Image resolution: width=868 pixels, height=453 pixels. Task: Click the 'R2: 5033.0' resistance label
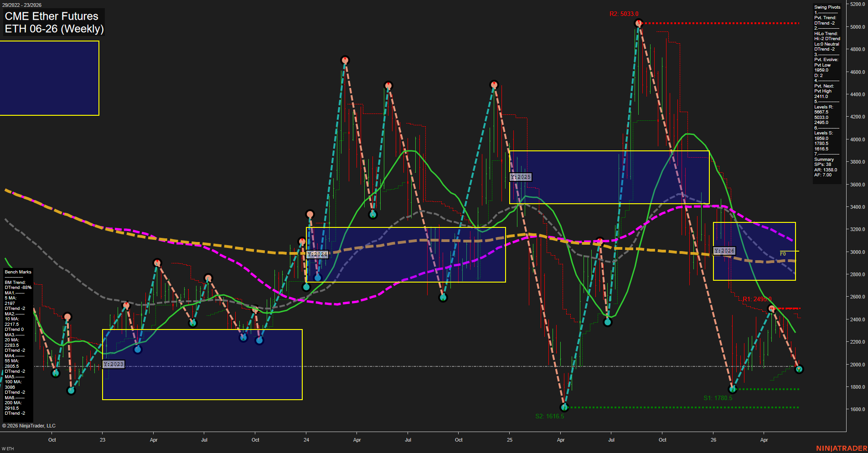click(x=624, y=14)
